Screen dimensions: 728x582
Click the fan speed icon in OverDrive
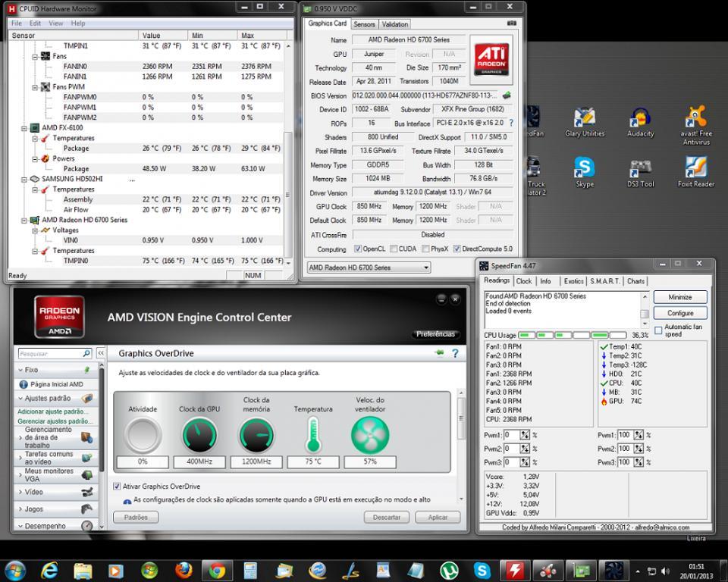pyautogui.click(x=370, y=435)
